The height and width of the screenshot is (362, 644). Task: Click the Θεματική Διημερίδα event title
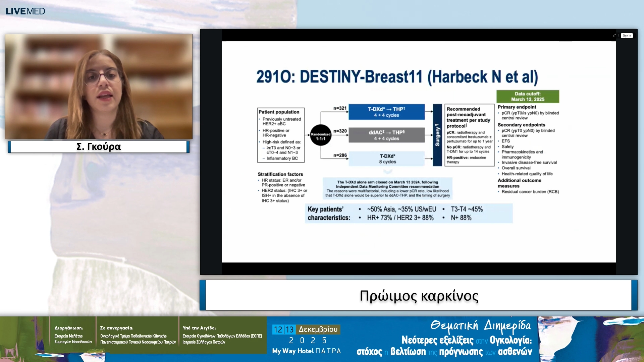[480, 326]
